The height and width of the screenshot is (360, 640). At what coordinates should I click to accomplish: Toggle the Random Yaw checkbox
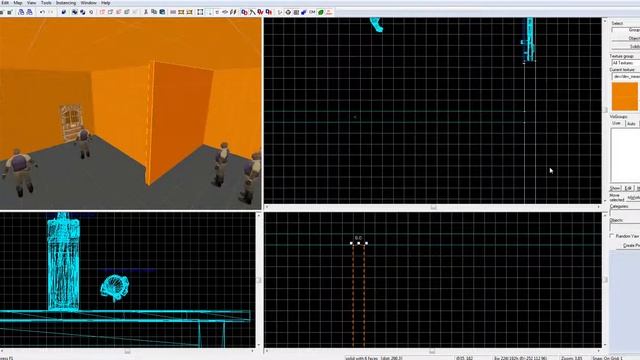point(612,236)
